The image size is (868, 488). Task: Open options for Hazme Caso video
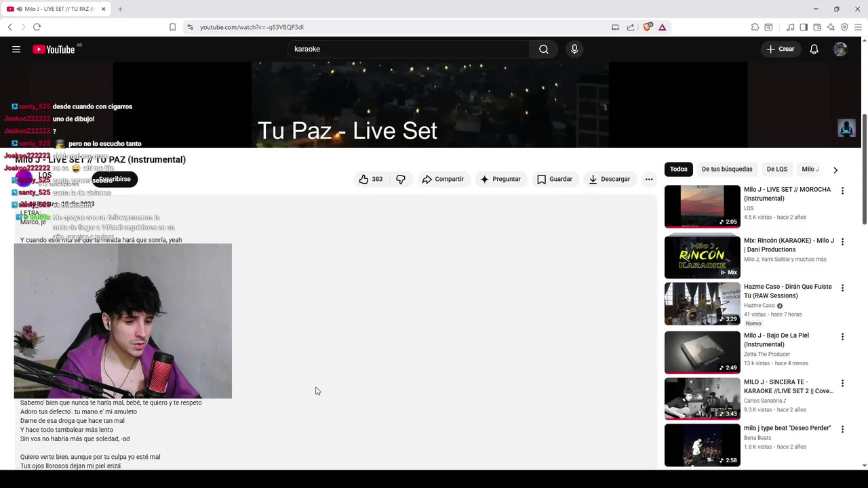coord(842,288)
